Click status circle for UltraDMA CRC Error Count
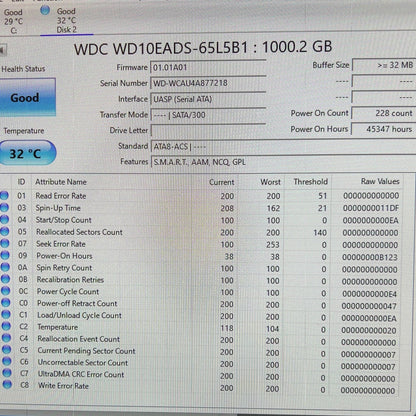The image size is (416, 416). (x=7, y=373)
